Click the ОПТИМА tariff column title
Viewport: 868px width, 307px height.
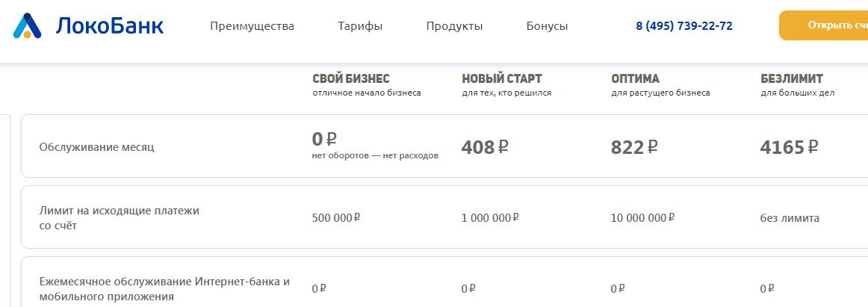635,78
